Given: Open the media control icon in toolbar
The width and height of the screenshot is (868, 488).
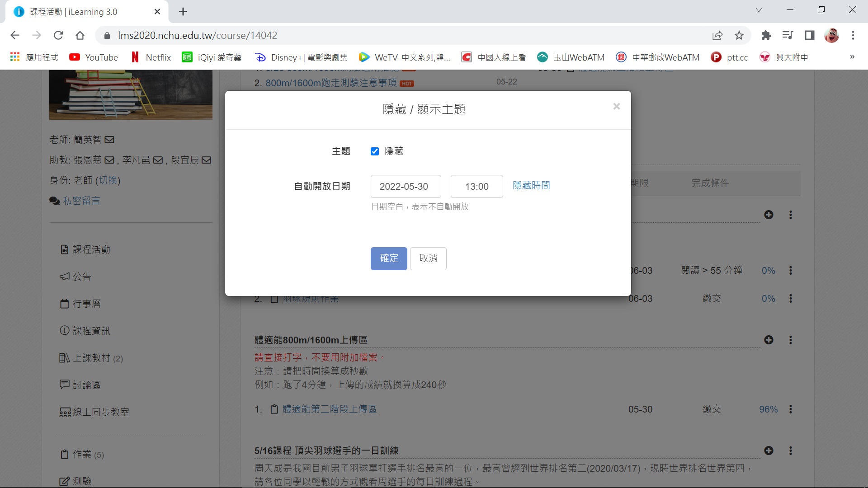Looking at the screenshot, I should click(x=788, y=35).
